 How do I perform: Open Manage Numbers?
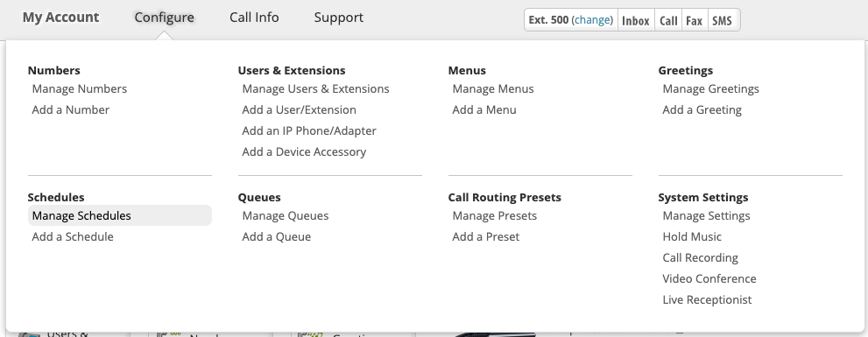coord(79,89)
